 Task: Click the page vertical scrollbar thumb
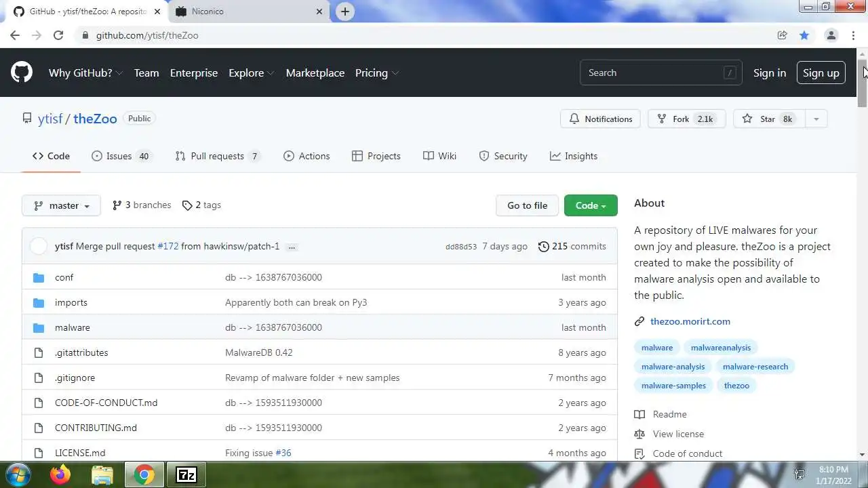tap(863, 83)
